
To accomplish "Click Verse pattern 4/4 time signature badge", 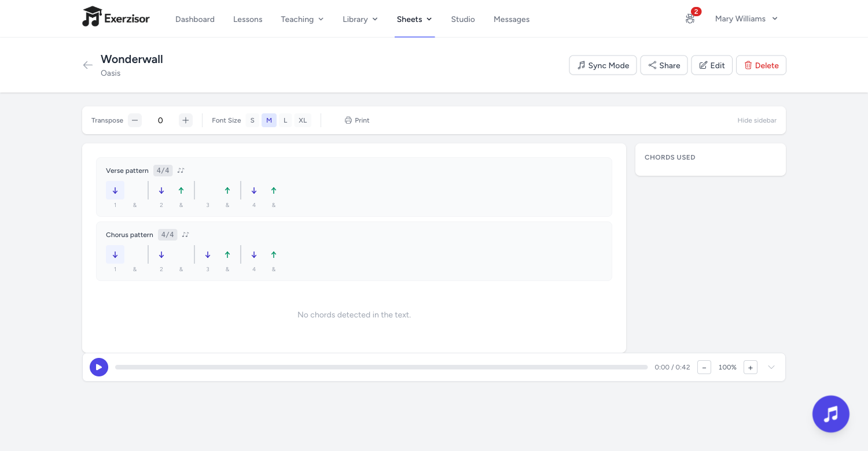I will [163, 171].
